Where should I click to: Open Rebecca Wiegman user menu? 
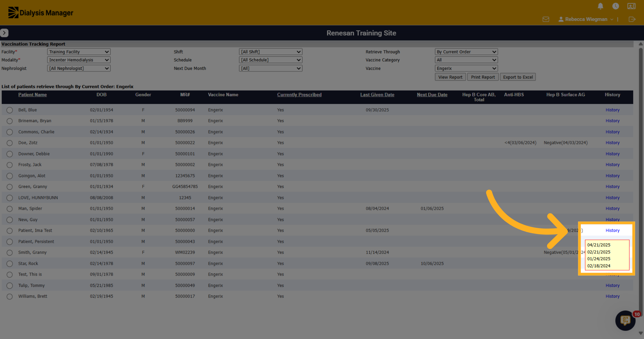click(x=586, y=19)
